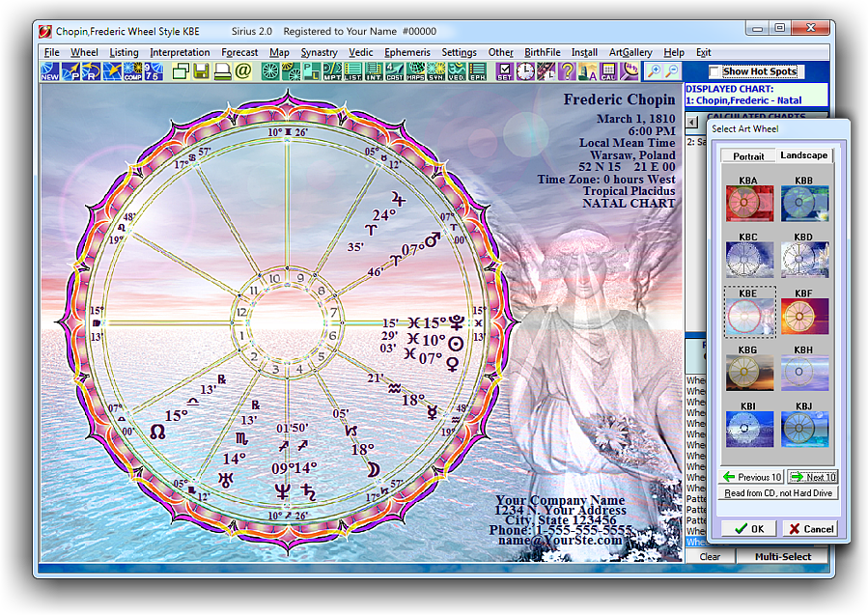Screen dimensions: 868x615
Task: Click the VED Vedic icon
Action: pos(457,71)
